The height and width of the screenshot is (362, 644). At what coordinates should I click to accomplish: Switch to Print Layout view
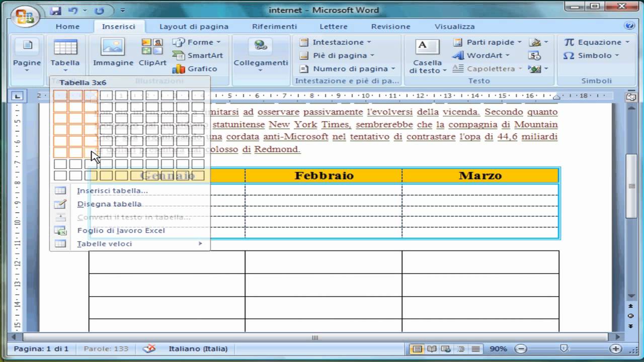point(417,348)
